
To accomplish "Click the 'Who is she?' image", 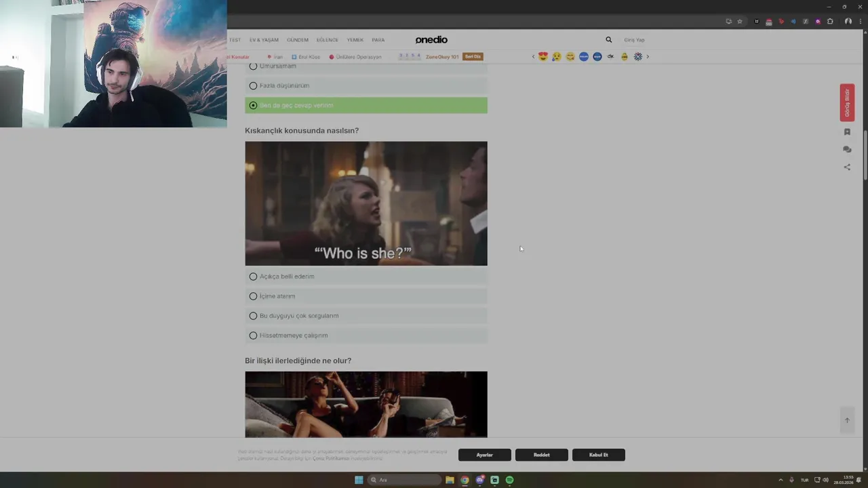I will pyautogui.click(x=366, y=203).
